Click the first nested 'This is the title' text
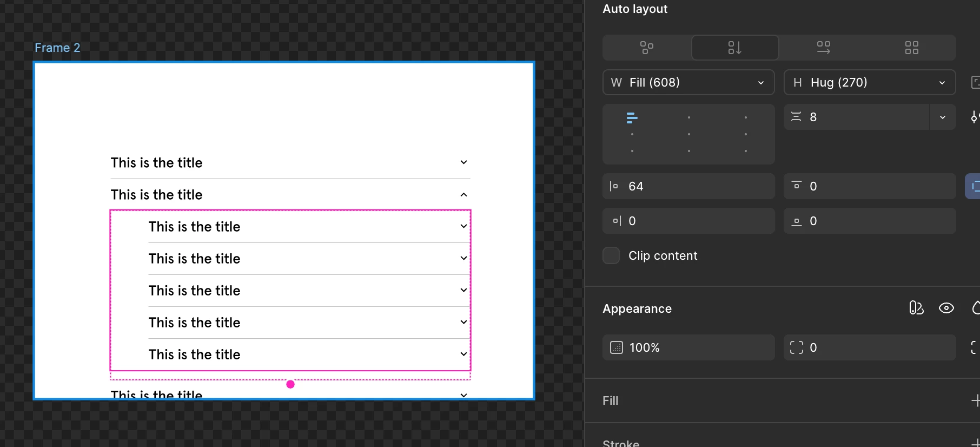The width and height of the screenshot is (980, 447). [194, 227]
